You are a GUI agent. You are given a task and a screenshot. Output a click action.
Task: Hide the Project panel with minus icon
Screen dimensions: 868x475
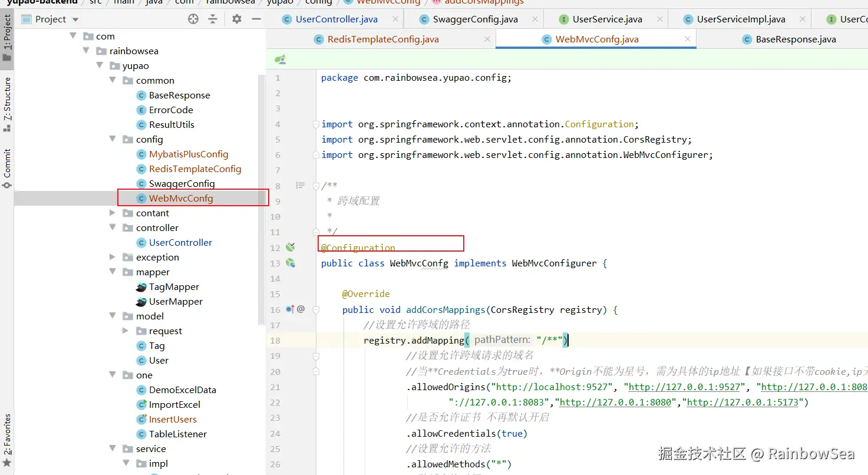[x=256, y=19]
